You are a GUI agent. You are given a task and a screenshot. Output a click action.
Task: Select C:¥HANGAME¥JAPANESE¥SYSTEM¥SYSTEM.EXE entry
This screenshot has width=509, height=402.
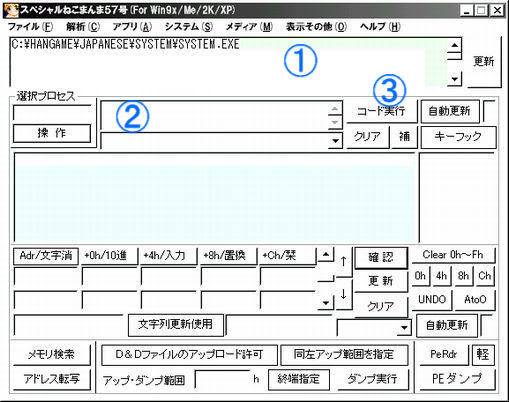(125, 44)
